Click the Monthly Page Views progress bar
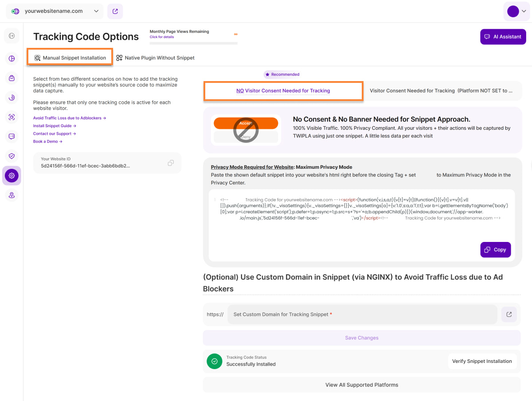This screenshot has width=532, height=401. click(193, 43)
